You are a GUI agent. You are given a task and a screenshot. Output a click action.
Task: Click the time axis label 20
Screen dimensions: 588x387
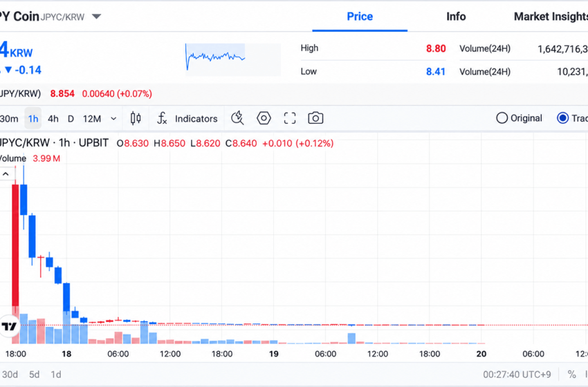click(481, 354)
